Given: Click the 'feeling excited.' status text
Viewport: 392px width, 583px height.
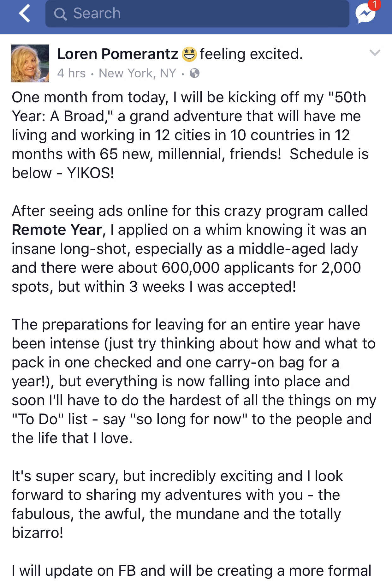Looking at the screenshot, I should (251, 54).
